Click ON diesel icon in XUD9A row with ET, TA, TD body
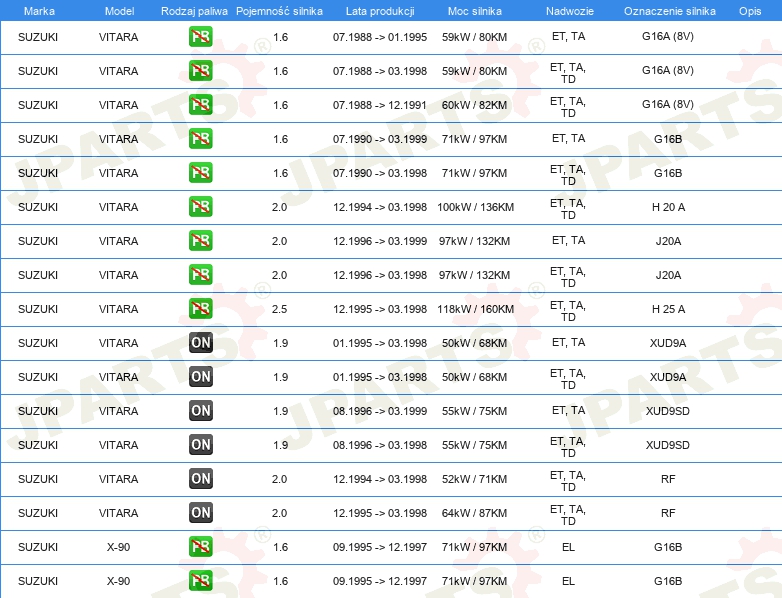The image size is (782, 598). click(x=200, y=377)
